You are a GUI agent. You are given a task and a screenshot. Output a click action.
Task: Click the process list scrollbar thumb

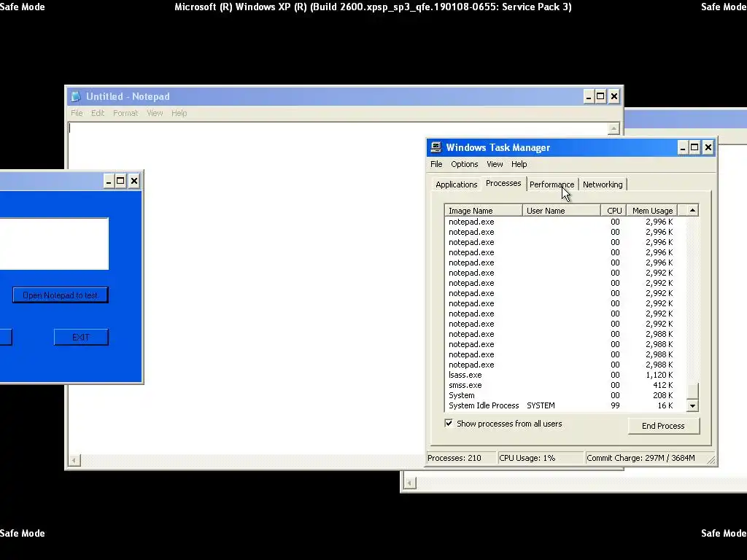coord(692,391)
